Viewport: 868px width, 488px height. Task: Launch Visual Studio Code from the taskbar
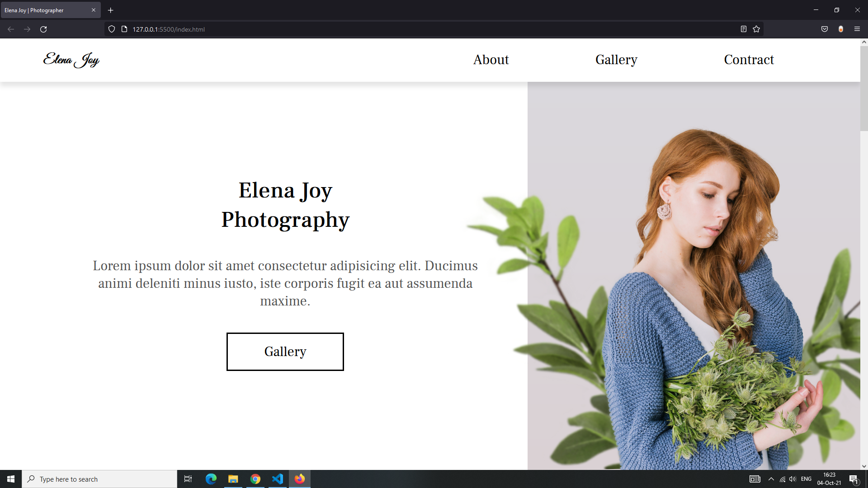coord(278,479)
